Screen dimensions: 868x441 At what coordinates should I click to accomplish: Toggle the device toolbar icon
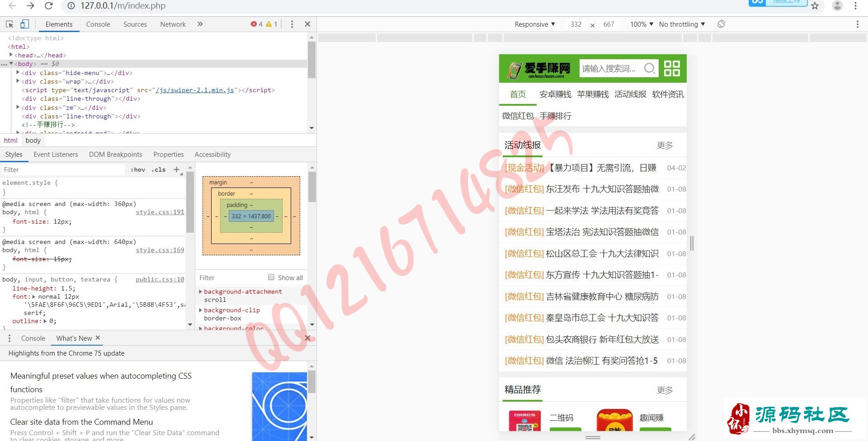tap(25, 24)
